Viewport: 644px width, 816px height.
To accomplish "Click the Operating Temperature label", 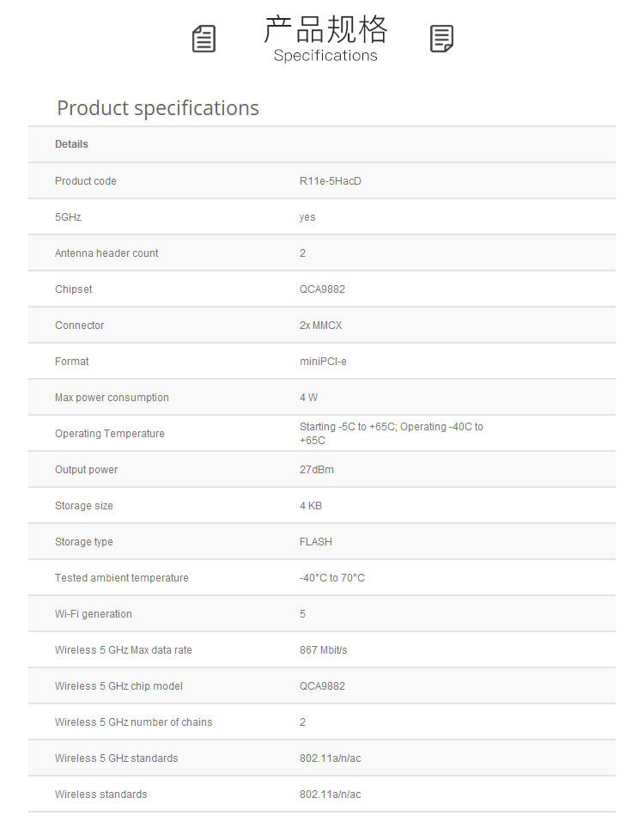I will point(110,434).
